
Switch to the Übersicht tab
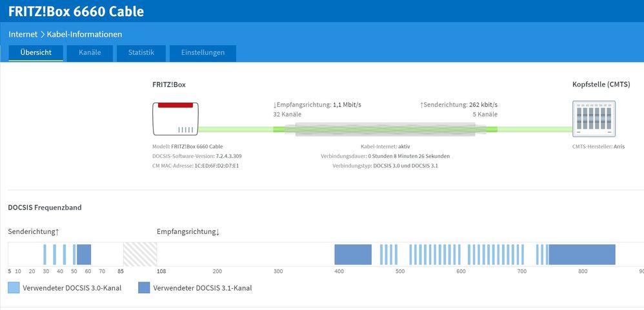coord(35,53)
